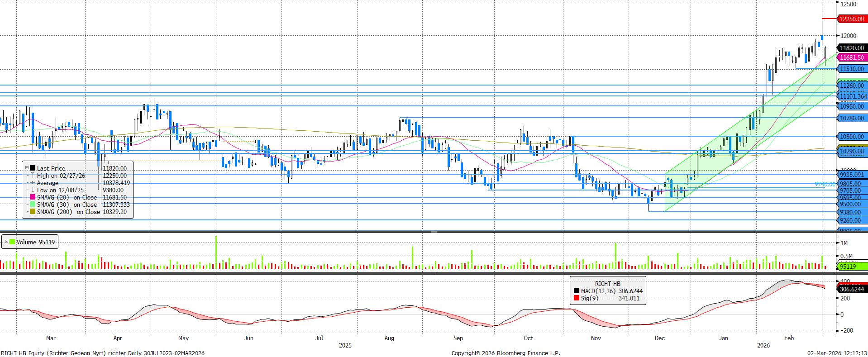Click the red Sig(9) legend swatch
Screen dimensions: 868x357
577,298
